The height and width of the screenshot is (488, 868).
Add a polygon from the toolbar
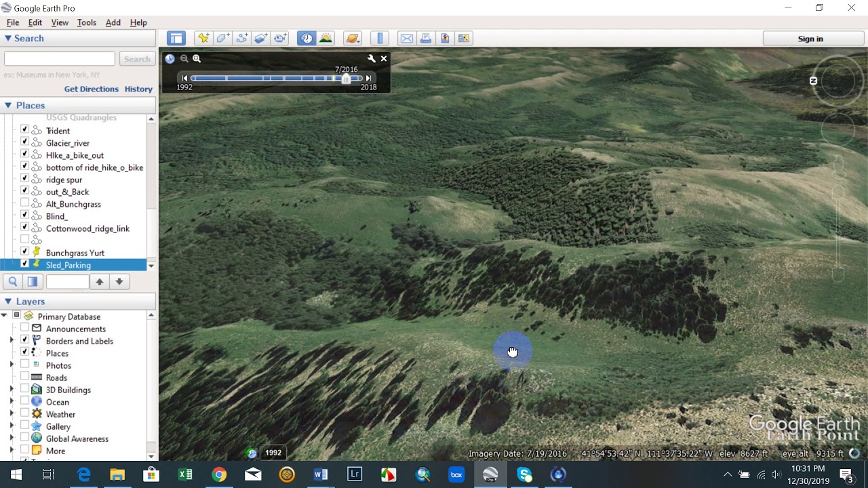point(222,39)
